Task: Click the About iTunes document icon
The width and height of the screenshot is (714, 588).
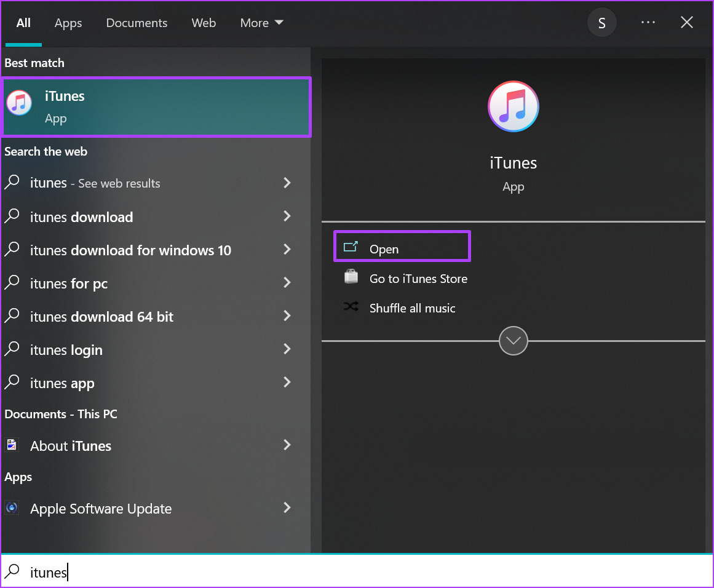Action: pos(12,445)
